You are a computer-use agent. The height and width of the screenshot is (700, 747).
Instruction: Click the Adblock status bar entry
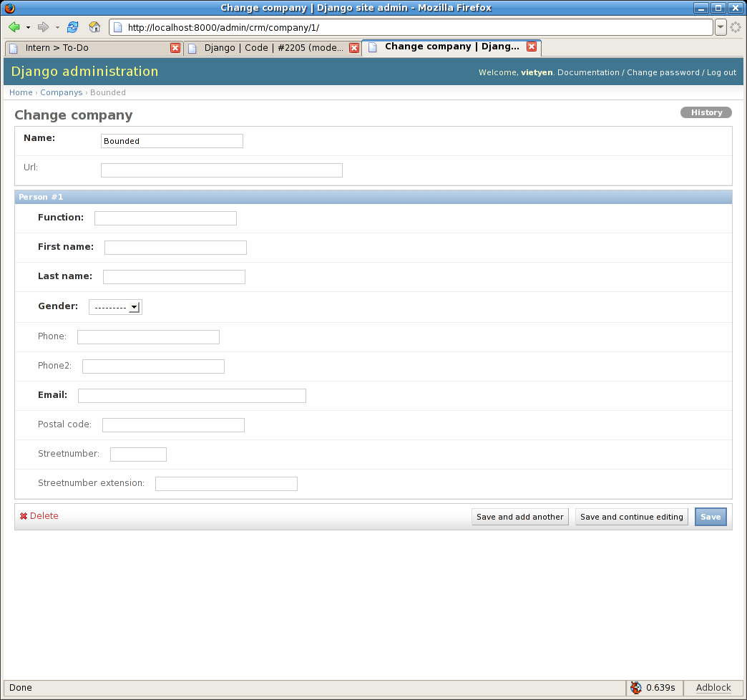713,688
